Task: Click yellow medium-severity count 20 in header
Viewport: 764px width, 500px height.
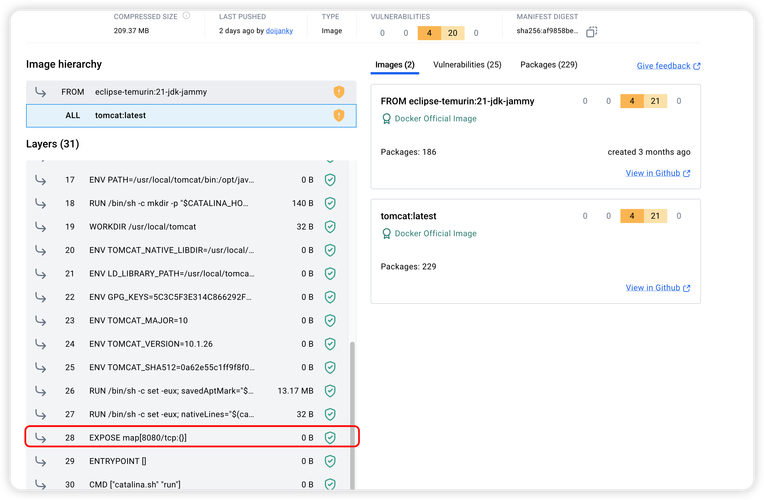Action: (x=453, y=33)
